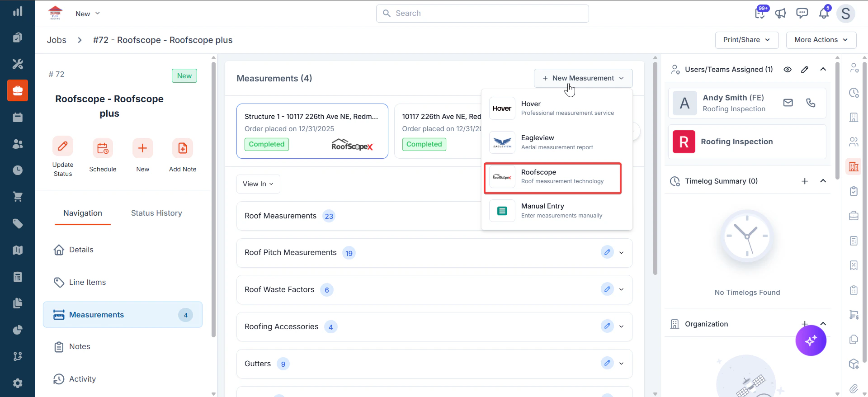
Task: Expand the Roof Measurements row
Action: (x=359, y=216)
